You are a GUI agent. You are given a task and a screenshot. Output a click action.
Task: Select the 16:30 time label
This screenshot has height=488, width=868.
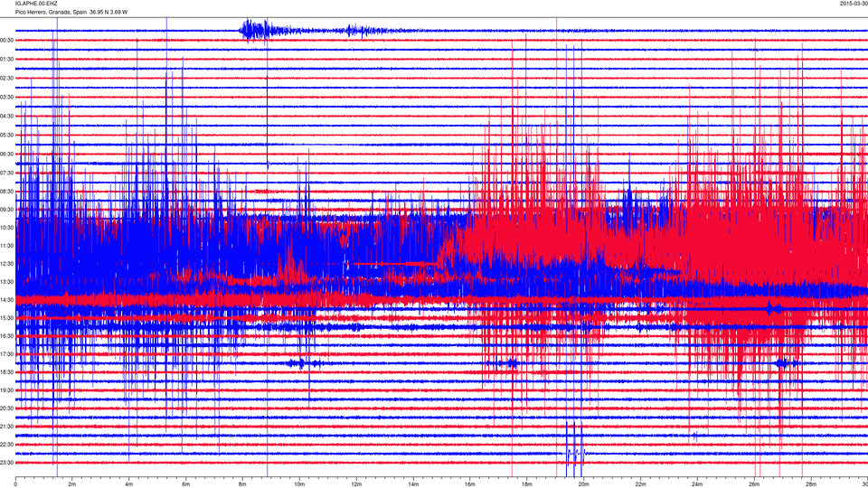pos(6,336)
